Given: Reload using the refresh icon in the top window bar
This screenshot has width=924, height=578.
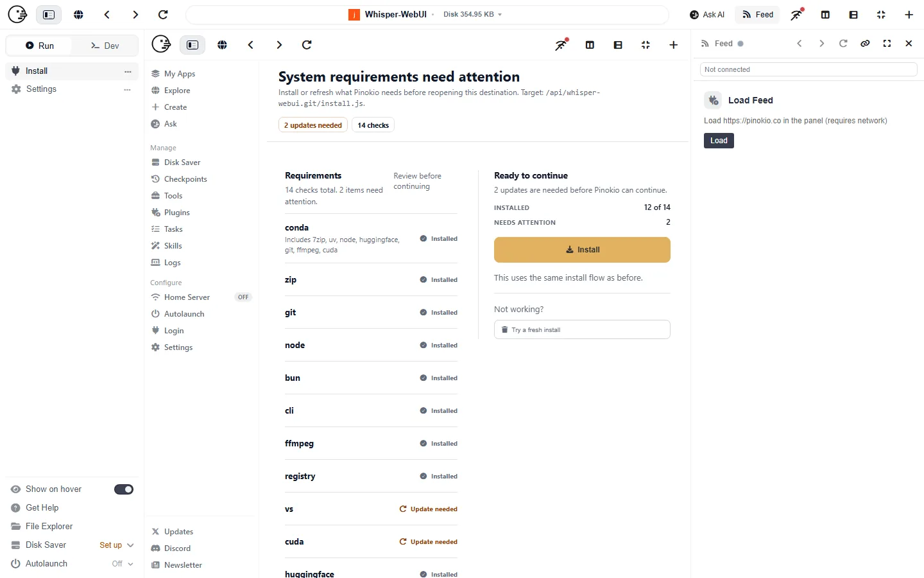Looking at the screenshot, I should click(x=163, y=14).
